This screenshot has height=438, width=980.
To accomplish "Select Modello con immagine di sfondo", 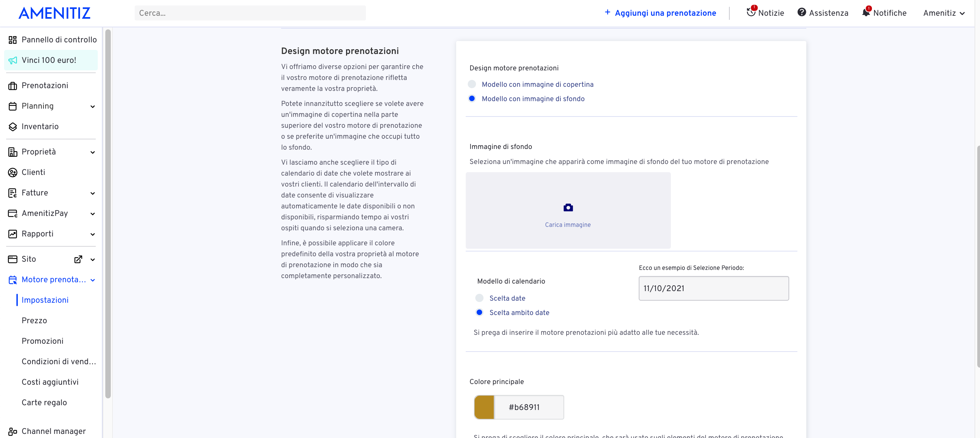I will (x=472, y=99).
